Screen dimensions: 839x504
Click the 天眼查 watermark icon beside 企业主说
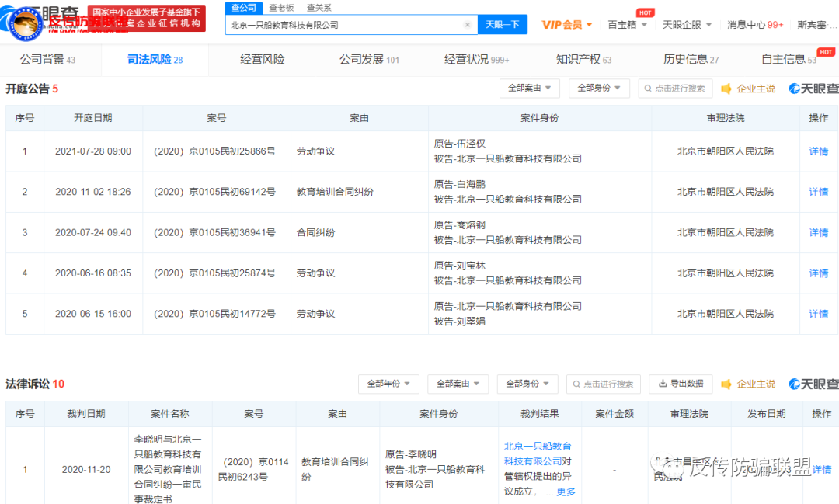click(x=793, y=89)
